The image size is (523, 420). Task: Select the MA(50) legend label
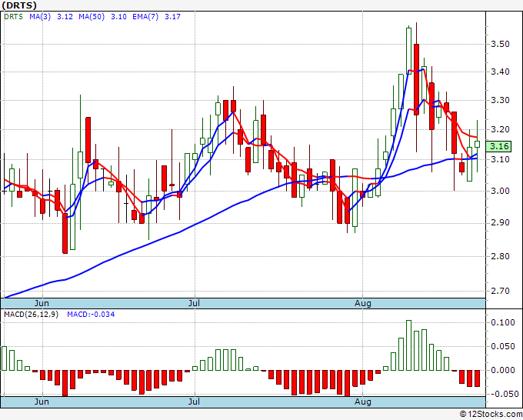[x=92, y=17]
